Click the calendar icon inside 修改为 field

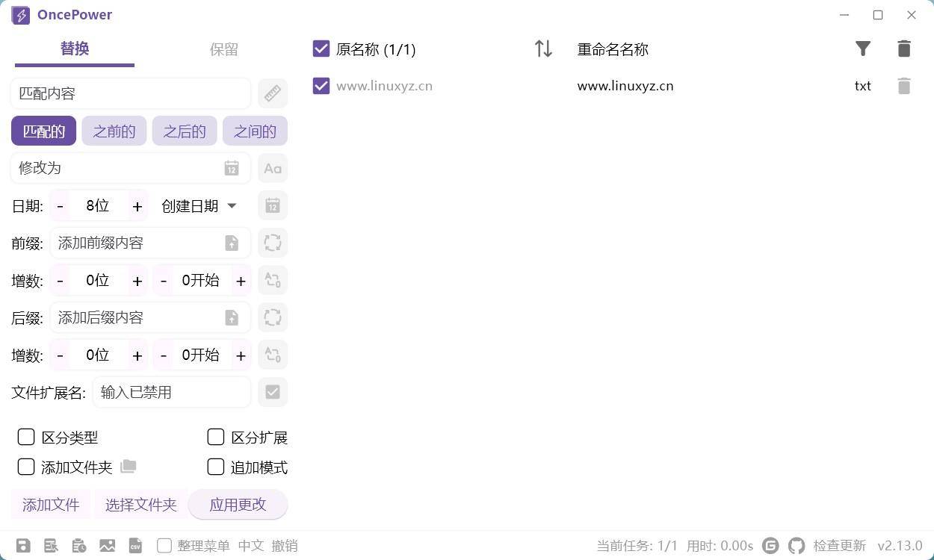(x=232, y=168)
